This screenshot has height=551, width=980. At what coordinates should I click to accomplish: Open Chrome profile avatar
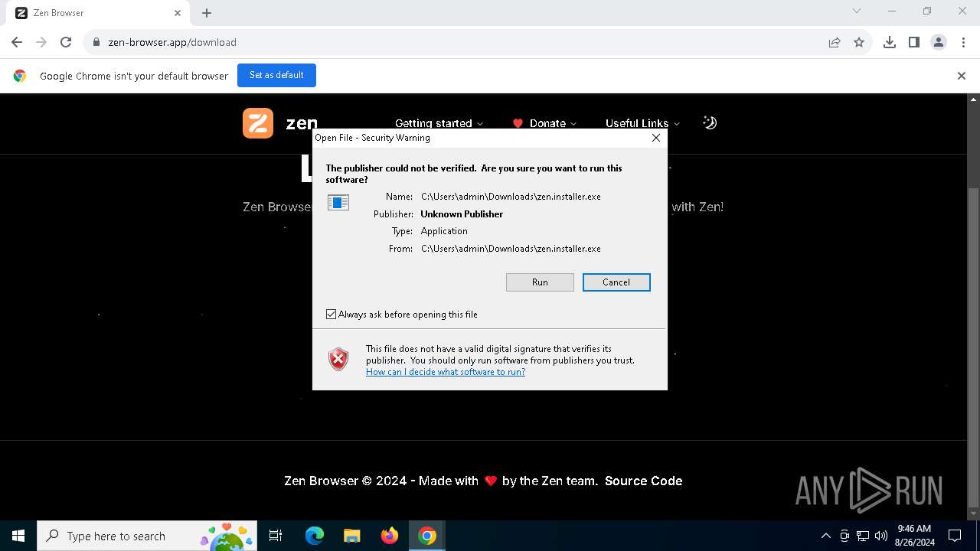coord(939,42)
